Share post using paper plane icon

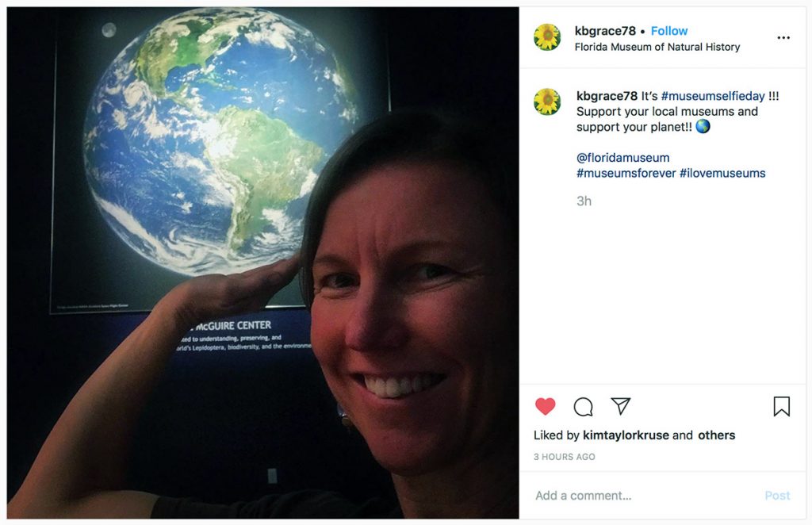620,406
